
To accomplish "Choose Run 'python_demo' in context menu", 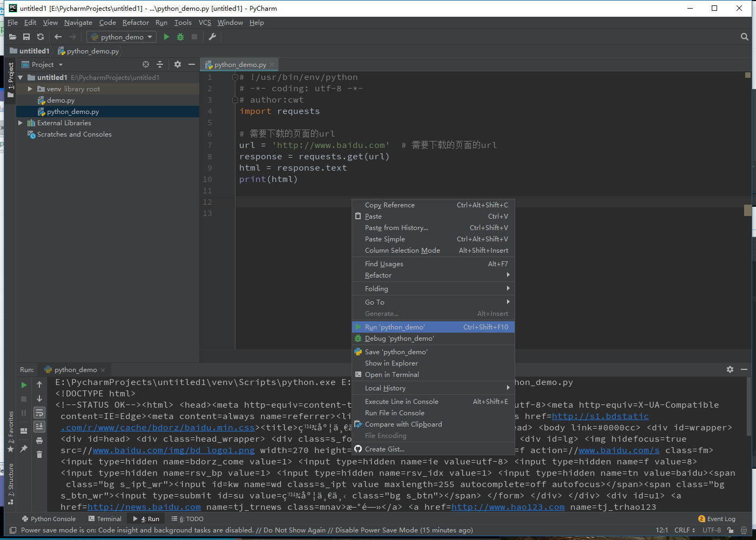I will 433,327.
